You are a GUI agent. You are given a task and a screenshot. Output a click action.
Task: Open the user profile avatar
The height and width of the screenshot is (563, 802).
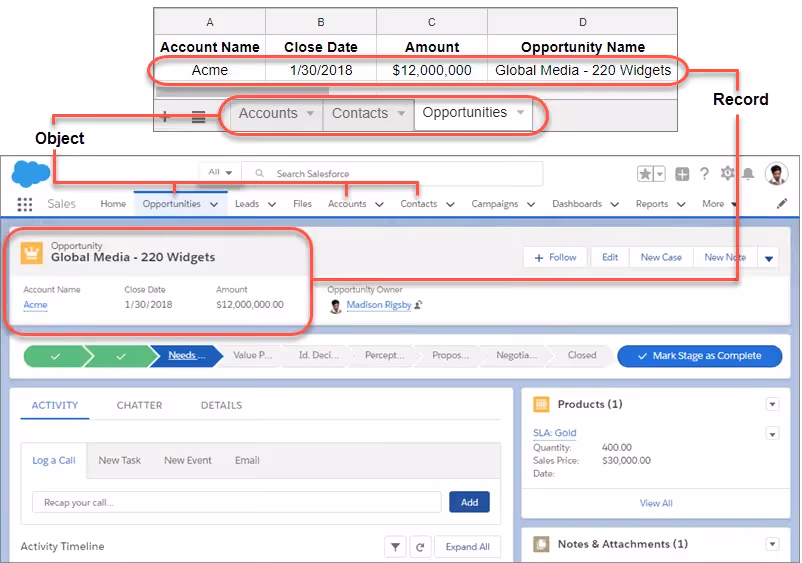tap(776, 174)
